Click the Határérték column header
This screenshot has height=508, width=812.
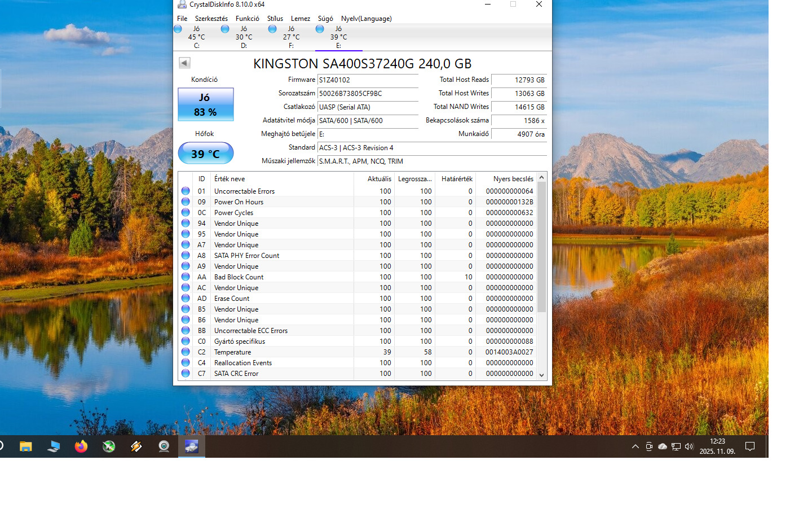455,179
